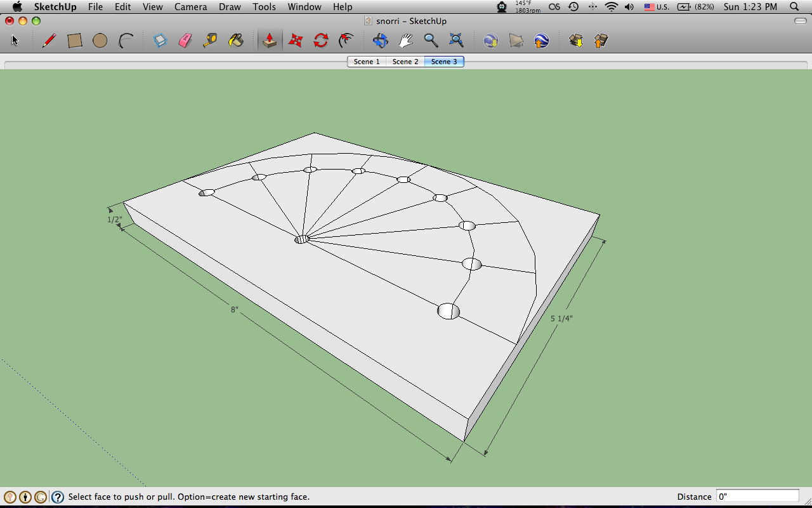Select the Pan hand tool
The width and height of the screenshot is (812, 508).
406,41
